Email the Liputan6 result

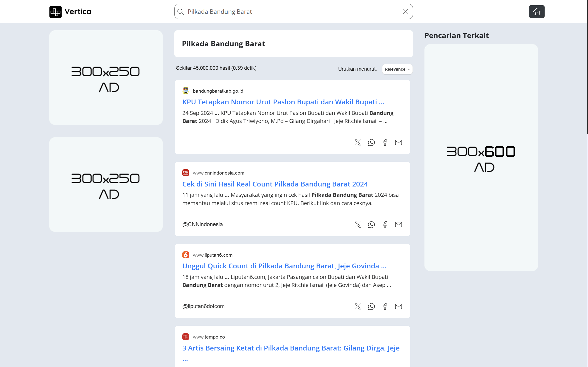(x=399, y=307)
